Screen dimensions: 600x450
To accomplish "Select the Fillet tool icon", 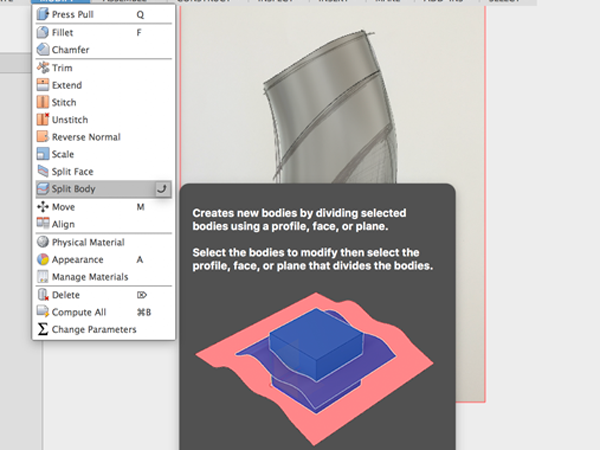I will pyautogui.click(x=42, y=33).
